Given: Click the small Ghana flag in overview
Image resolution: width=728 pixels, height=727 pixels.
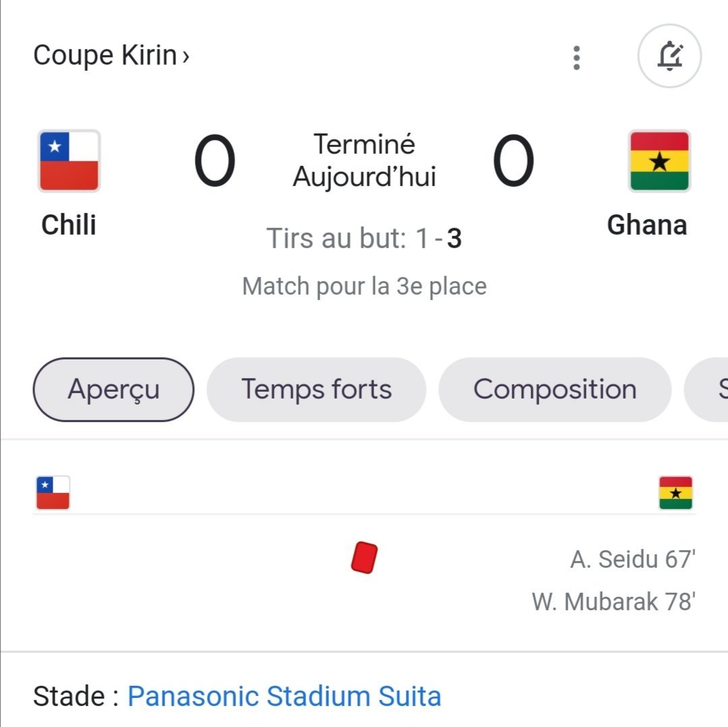Looking at the screenshot, I should coord(675,492).
